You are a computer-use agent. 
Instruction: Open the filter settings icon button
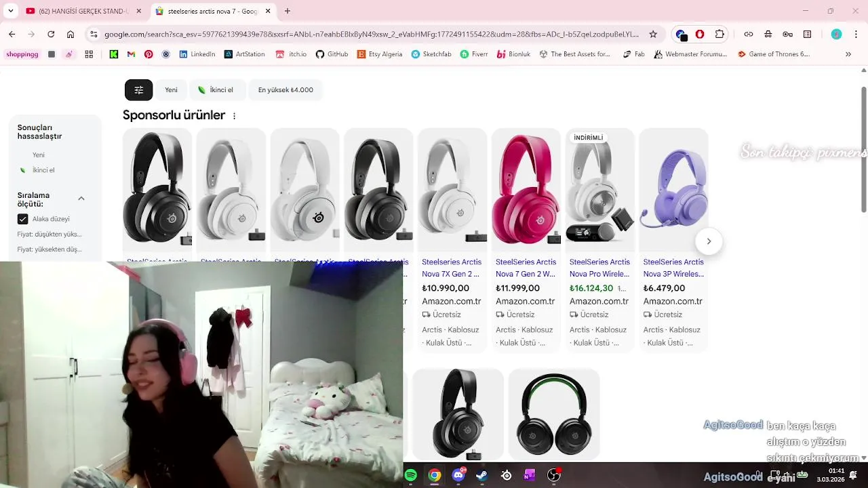tap(138, 89)
